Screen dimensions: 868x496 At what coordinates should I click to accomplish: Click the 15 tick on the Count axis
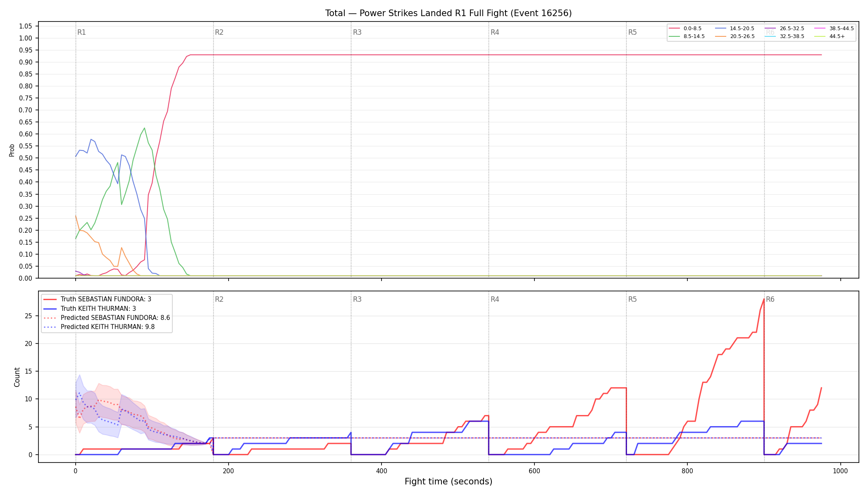pyautogui.click(x=29, y=371)
